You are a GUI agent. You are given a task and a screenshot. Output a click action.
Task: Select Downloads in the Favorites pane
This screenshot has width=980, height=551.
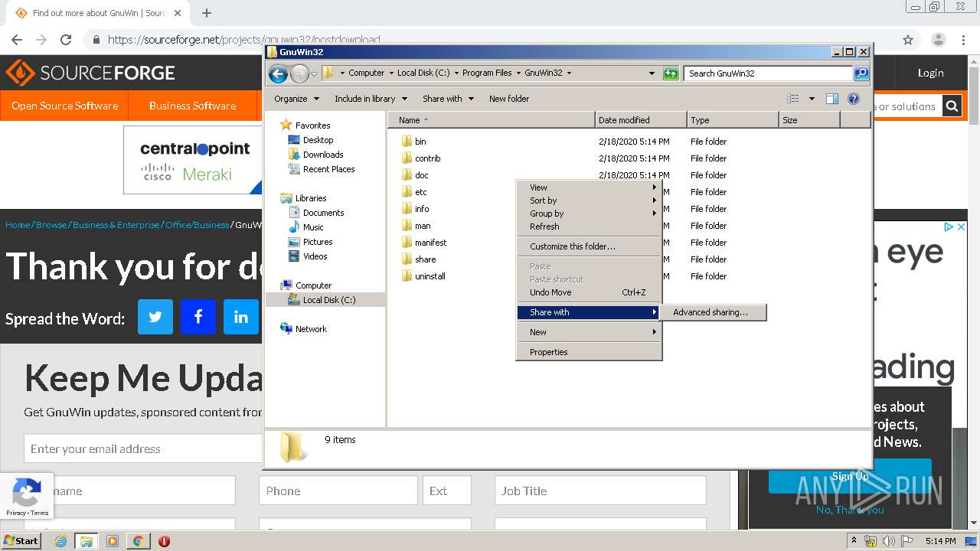tap(323, 155)
